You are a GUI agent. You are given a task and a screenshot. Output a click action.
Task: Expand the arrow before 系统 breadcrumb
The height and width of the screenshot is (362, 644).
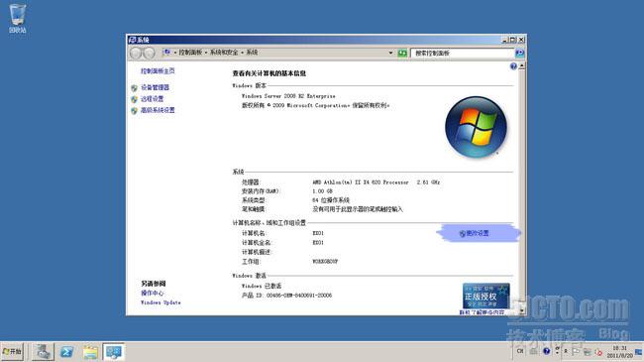(x=242, y=53)
